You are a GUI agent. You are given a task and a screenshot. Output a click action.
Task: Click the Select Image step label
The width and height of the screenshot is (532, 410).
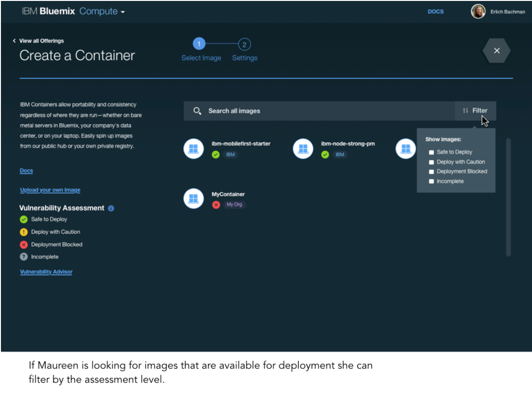point(201,58)
